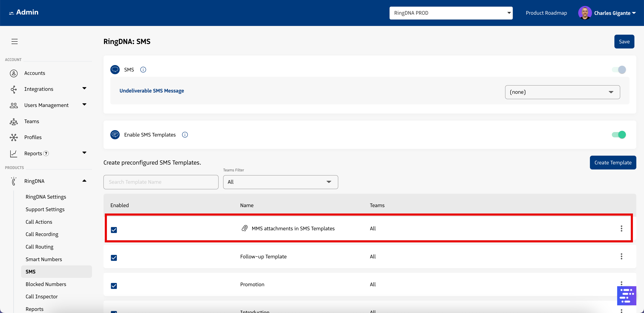Open Call Recording in the sidebar
This screenshot has width=644, height=313.
(x=42, y=234)
